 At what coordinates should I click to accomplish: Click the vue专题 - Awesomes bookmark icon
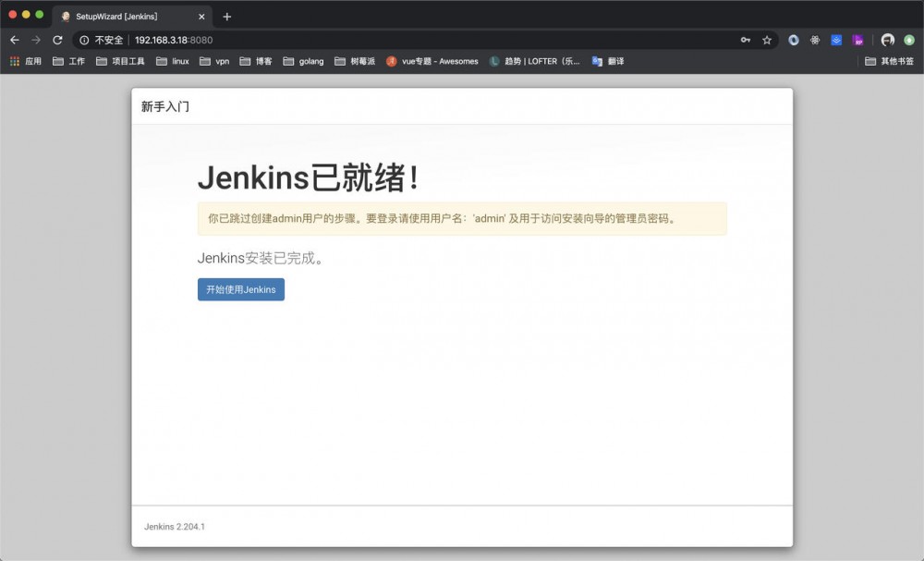(x=390, y=61)
